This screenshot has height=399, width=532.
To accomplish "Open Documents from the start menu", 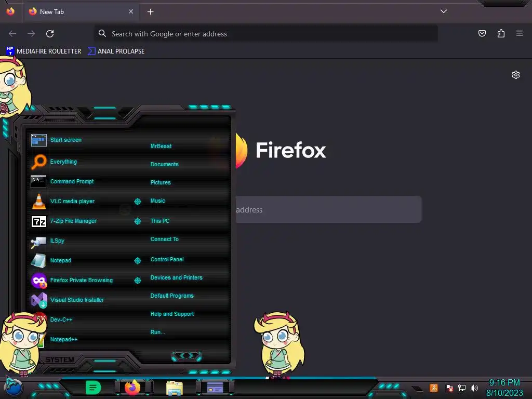I will (x=164, y=165).
